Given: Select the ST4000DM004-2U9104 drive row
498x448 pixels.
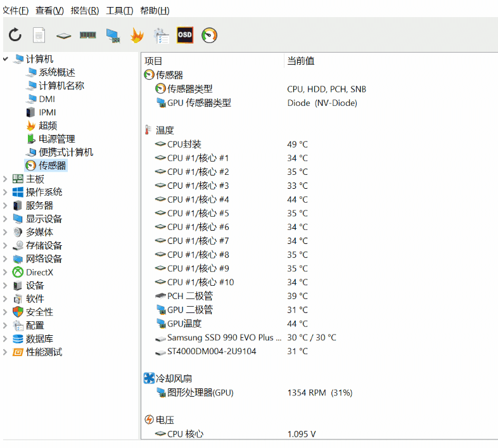Looking at the screenshot, I should point(319,352).
